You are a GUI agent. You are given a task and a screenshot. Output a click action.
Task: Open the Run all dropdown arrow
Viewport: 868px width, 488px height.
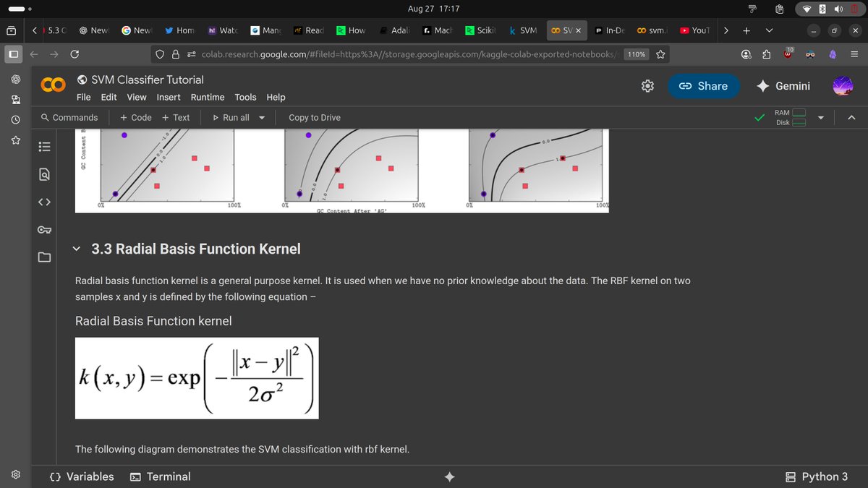(261, 118)
